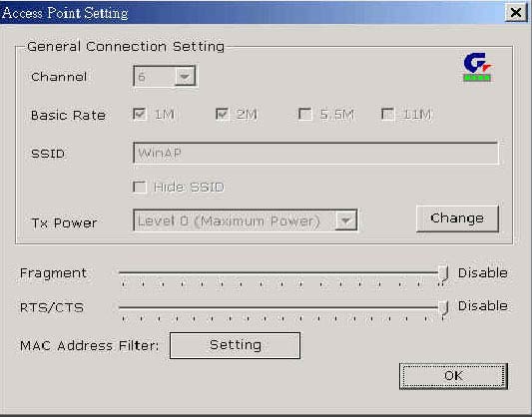
Task: Confirm with the OK button
Action: [453, 376]
